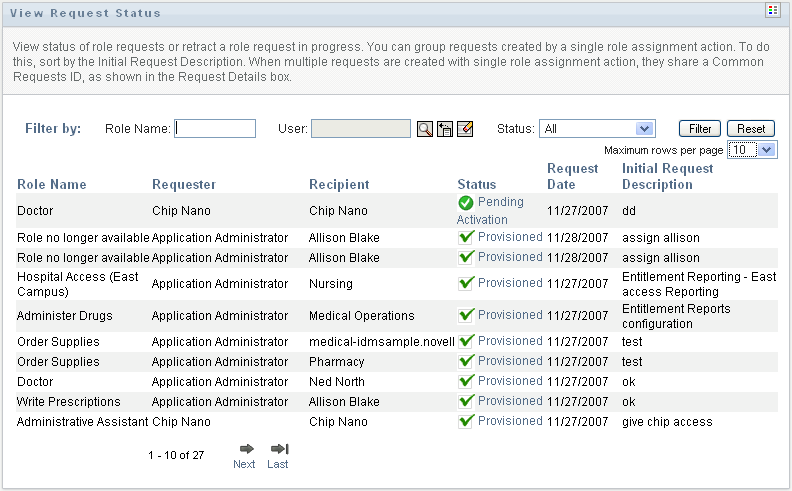Click the Filter button
Image resolution: width=792 pixels, height=491 pixels.
pos(700,129)
